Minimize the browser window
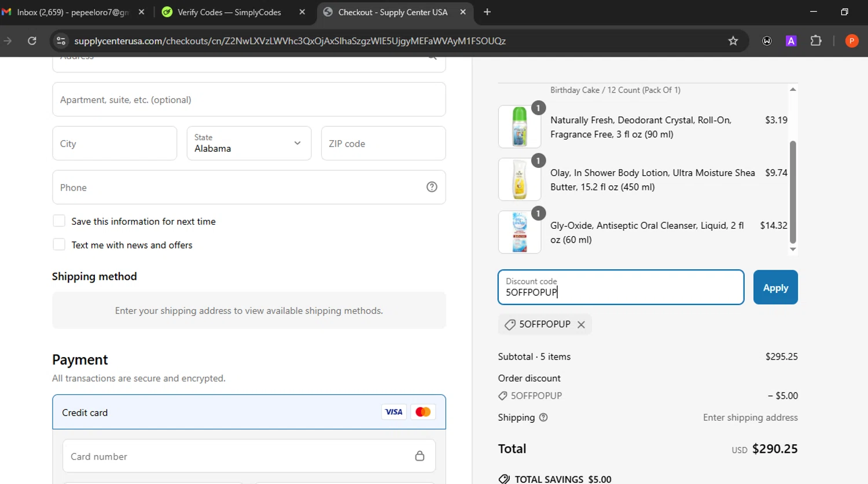The width and height of the screenshot is (868, 484). (813, 12)
